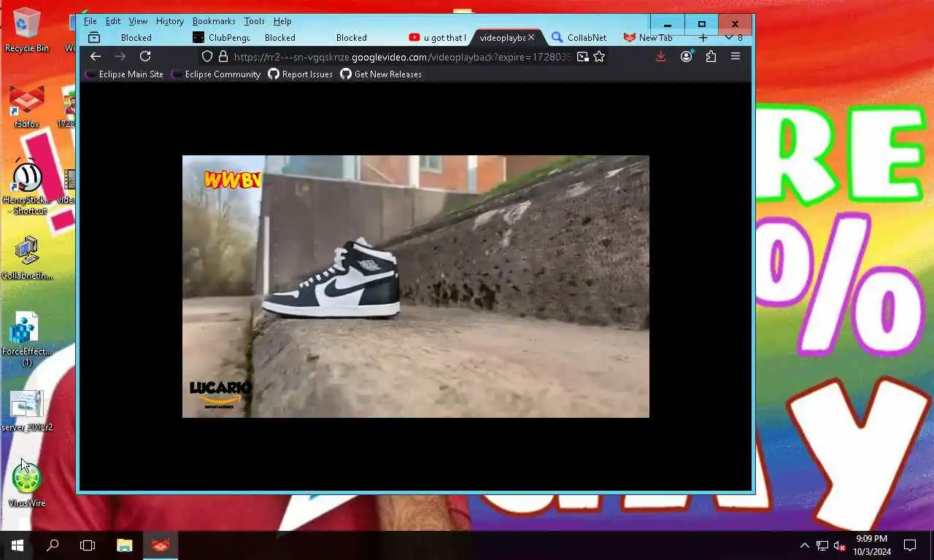Open Task View from the taskbar
934x560 pixels.
(x=88, y=545)
